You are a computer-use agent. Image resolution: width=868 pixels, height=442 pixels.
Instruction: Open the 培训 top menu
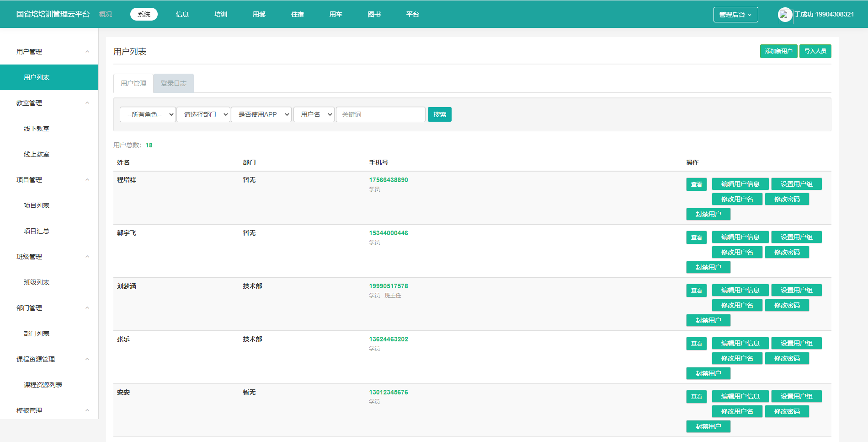[221, 14]
